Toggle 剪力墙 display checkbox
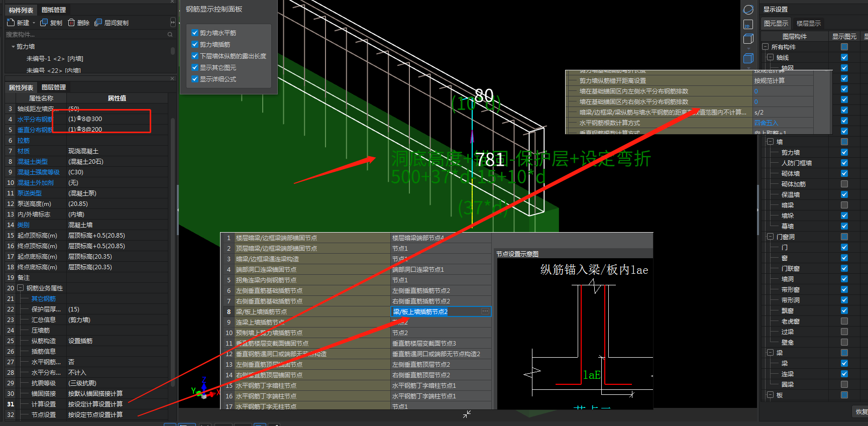This screenshot has width=868, height=426. (x=844, y=152)
